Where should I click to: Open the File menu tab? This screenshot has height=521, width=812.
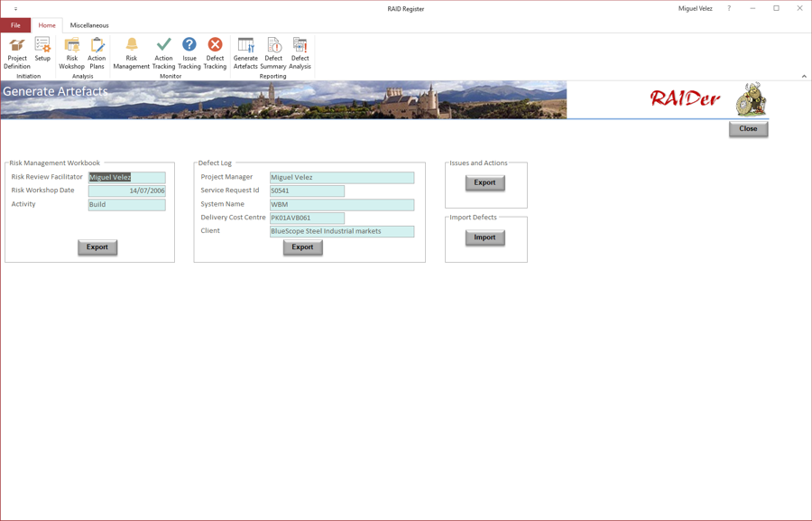[x=15, y=25]
